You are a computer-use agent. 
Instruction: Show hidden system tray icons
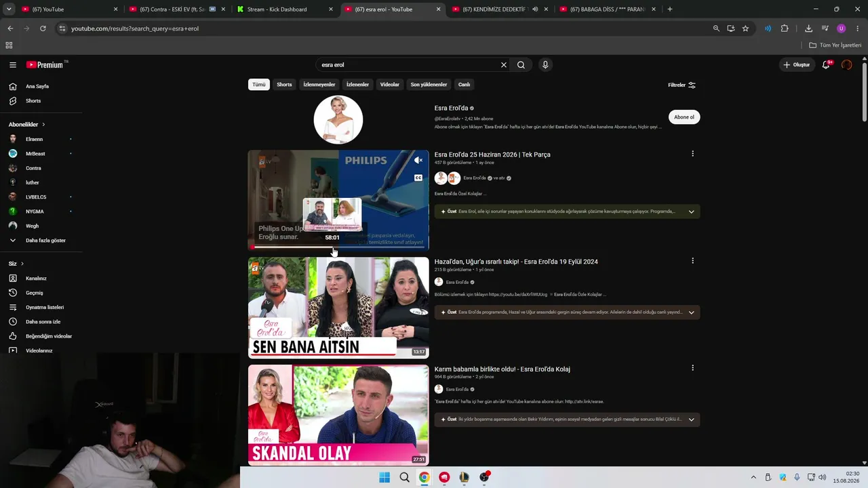click(753, 478)
